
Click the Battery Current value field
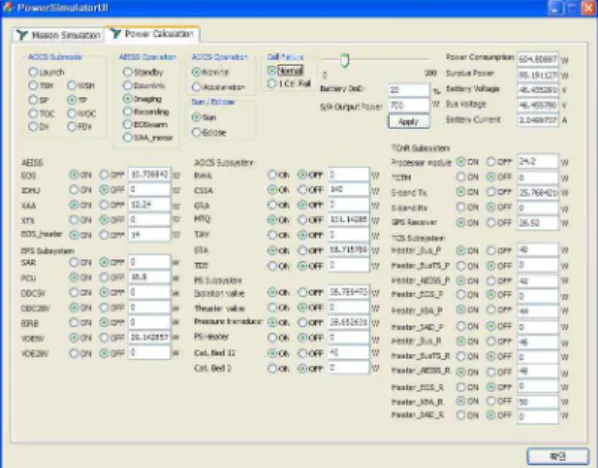point(538,120)
